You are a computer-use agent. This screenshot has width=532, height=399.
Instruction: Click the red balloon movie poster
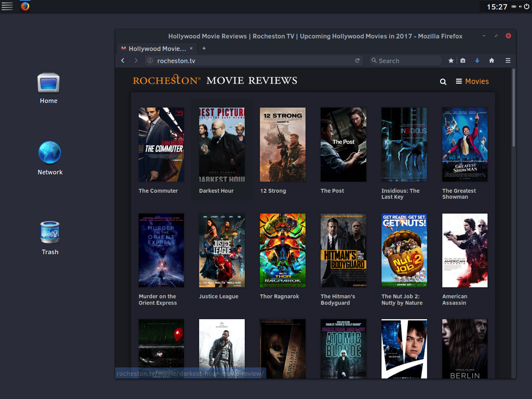pyautogui.click(x=161, y=344)
